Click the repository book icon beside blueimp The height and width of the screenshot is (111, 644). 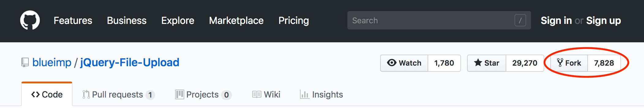pos(25,63)
